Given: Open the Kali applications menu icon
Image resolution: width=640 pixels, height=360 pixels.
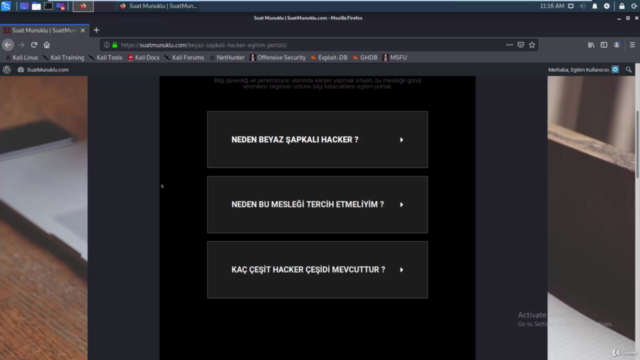Looking at the screenshot, I should pyautogui.click(x=6, y=6).
